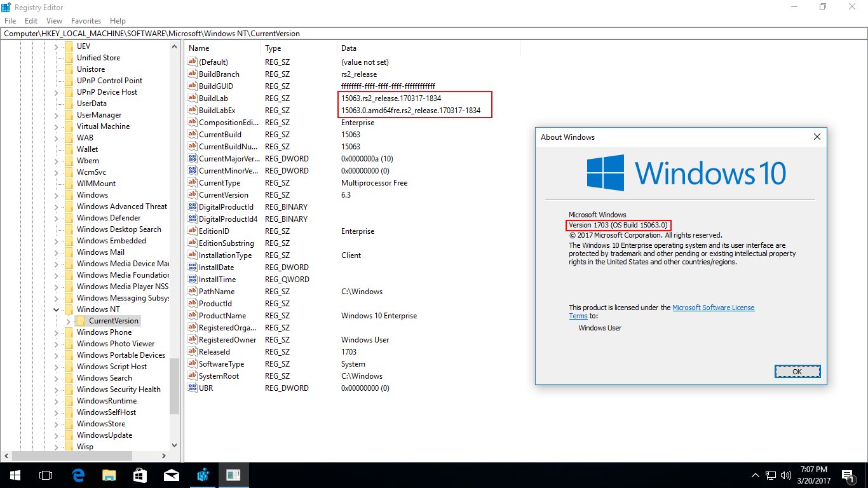Expand the Wbem tree node
Image resolution: width=868 pixels, height=488 pixels.
pyautogui.click(x=57, y=161)
